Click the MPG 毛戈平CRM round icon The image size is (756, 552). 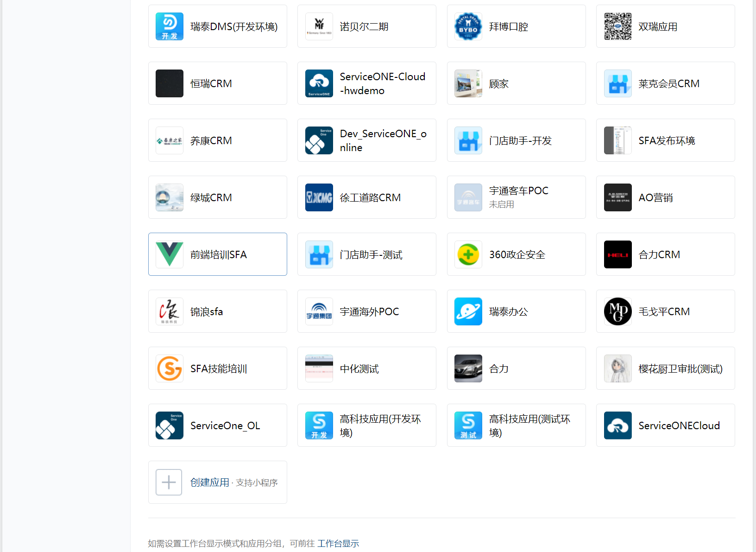(618, 311)
